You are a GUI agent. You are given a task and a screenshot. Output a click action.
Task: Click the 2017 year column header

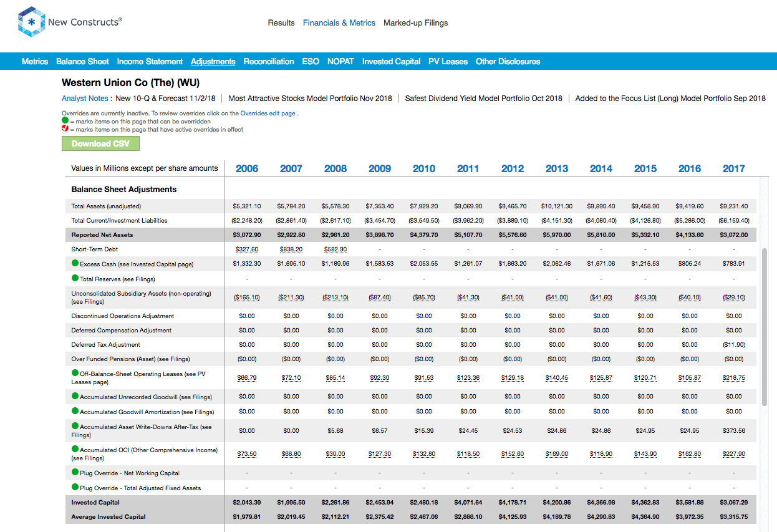coord(734,168)
